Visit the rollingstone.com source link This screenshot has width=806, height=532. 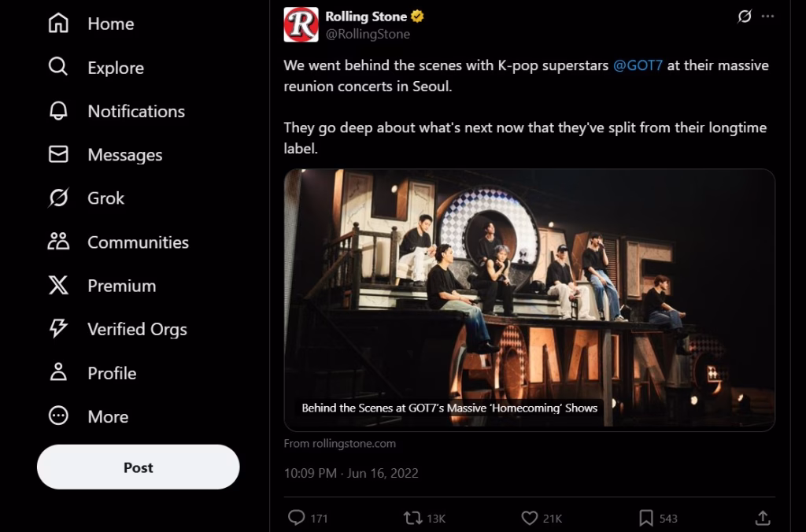(338, 443)
